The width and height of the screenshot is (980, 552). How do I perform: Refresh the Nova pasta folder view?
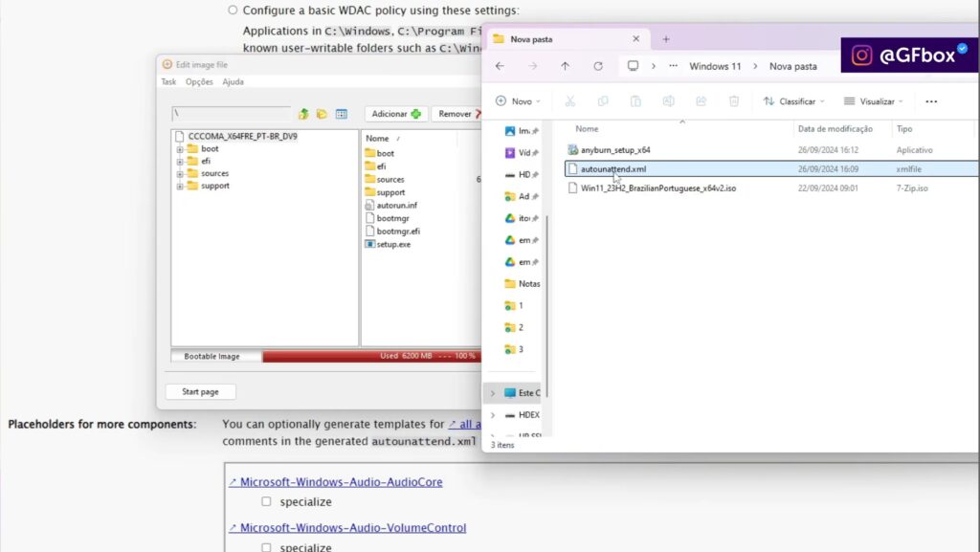click(598, 66)
